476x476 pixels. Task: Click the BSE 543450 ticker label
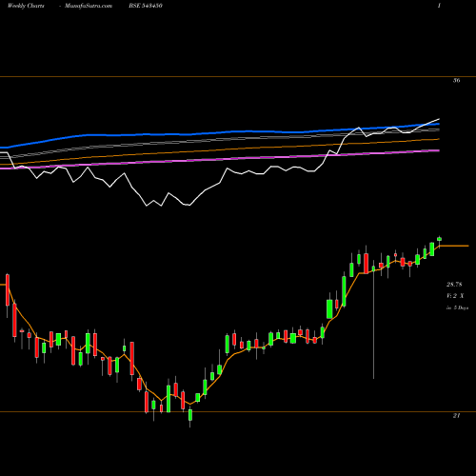(146, 6)
